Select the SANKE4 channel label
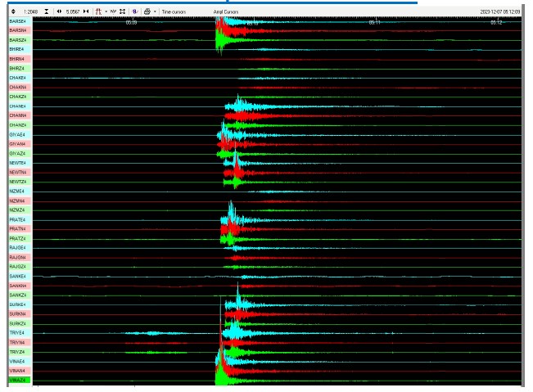Image resolution: width=533 pixels, height=392 pixels. coord(18,277)
